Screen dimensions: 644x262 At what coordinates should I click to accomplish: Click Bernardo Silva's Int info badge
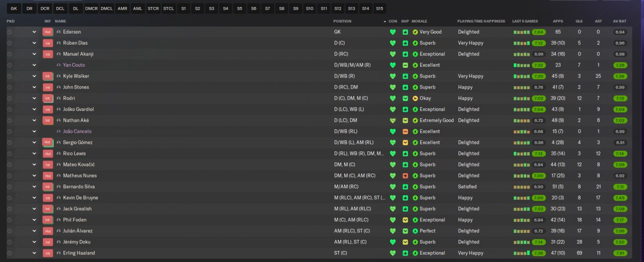click(48, 187)
